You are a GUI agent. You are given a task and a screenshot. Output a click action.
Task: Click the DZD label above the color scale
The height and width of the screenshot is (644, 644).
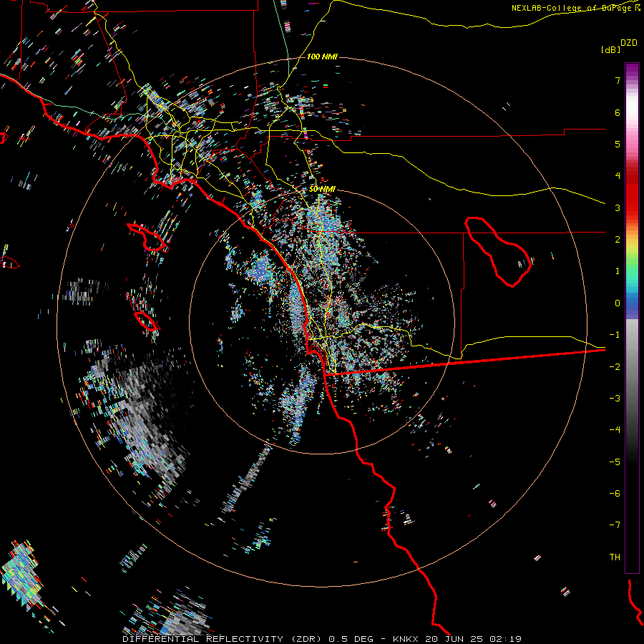(x=629, y=43)
